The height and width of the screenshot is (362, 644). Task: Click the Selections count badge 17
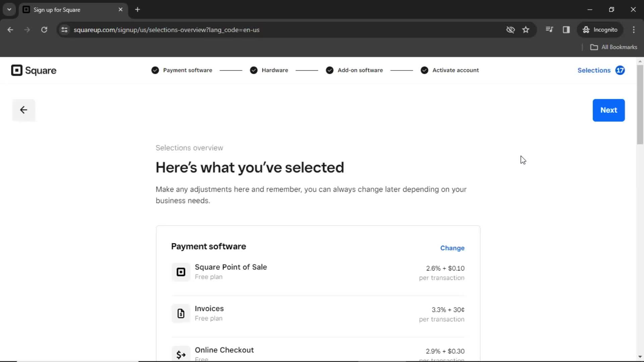coord(620,70)
